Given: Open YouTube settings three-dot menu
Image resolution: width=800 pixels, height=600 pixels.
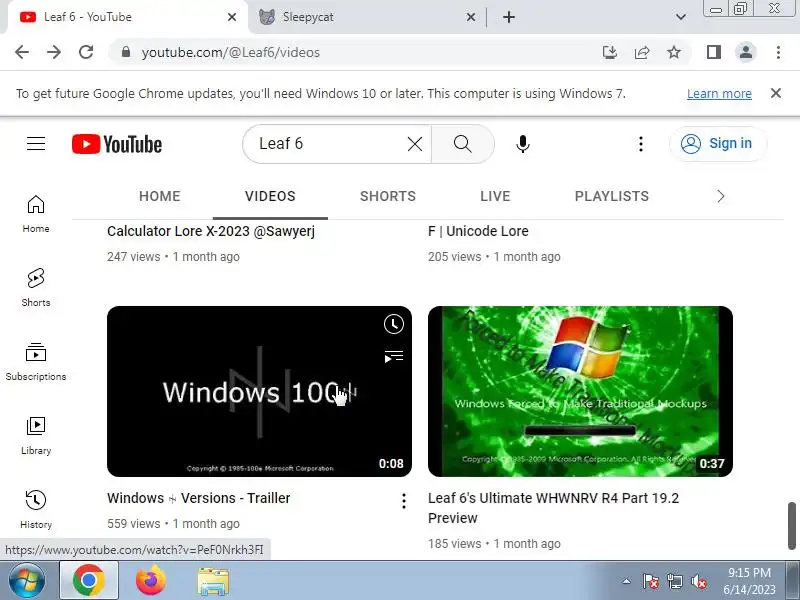Looking at the screenshot, I should tap(641, 144).
